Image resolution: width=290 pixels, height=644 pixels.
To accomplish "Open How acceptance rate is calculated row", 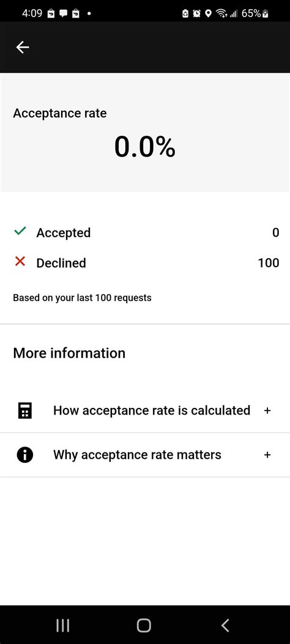I will 145,410.
